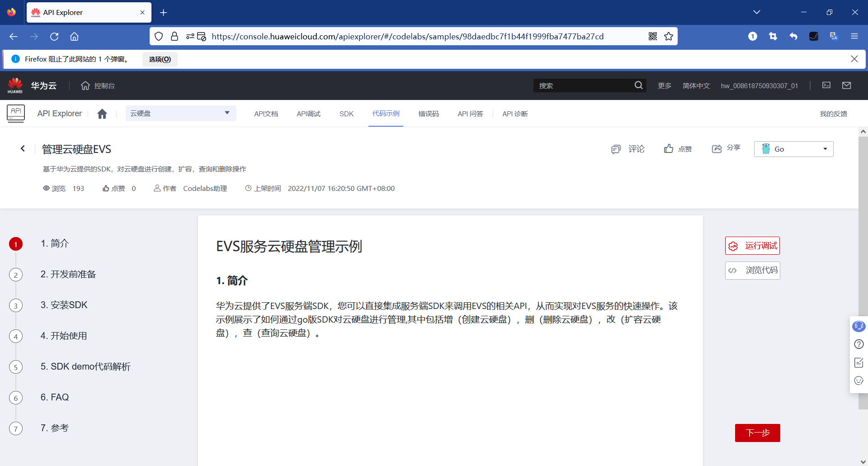Click the 下一步 button
Viewport: 868px width, 466px height.
point(757,433)
